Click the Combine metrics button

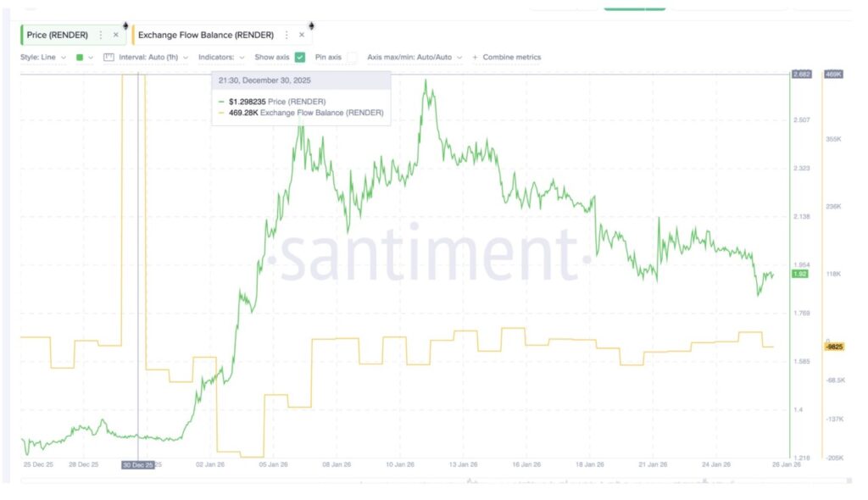click(511, 58)
